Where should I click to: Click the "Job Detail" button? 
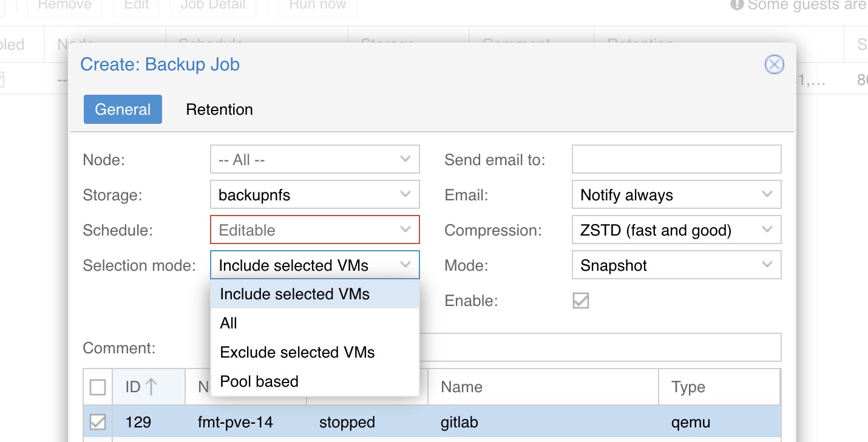213,6
